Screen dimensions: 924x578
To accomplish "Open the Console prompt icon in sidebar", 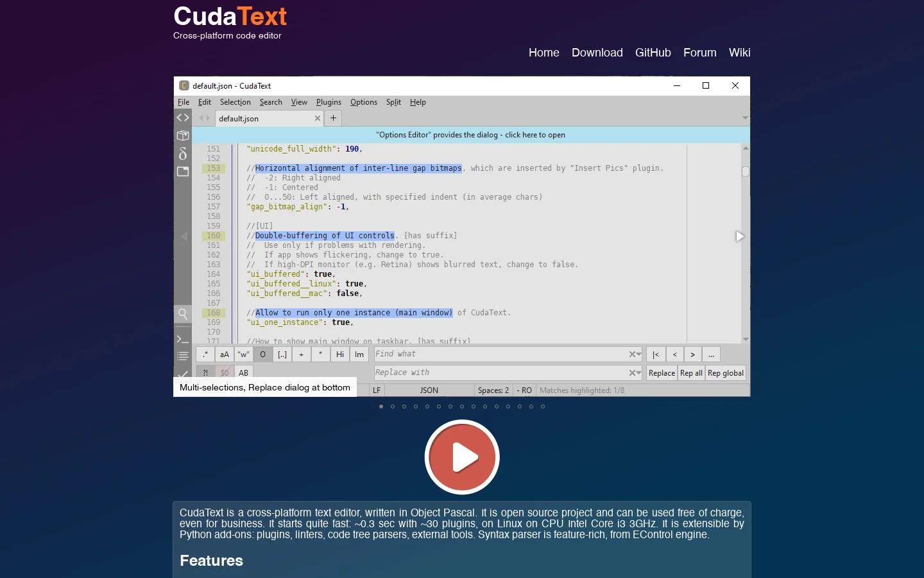I will click(x=183, y=338).
